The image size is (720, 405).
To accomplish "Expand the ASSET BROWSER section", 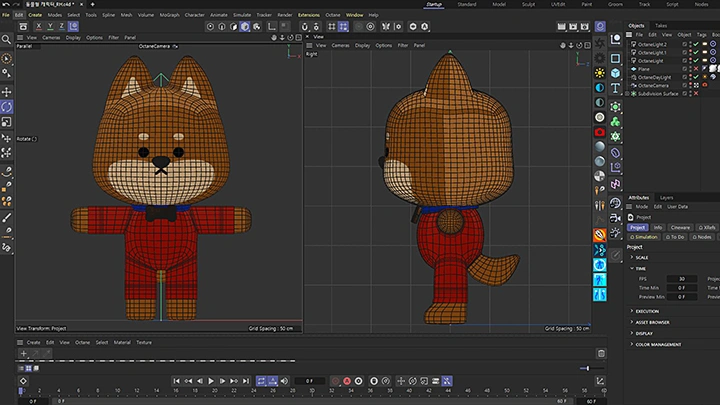I will (632, 322).
